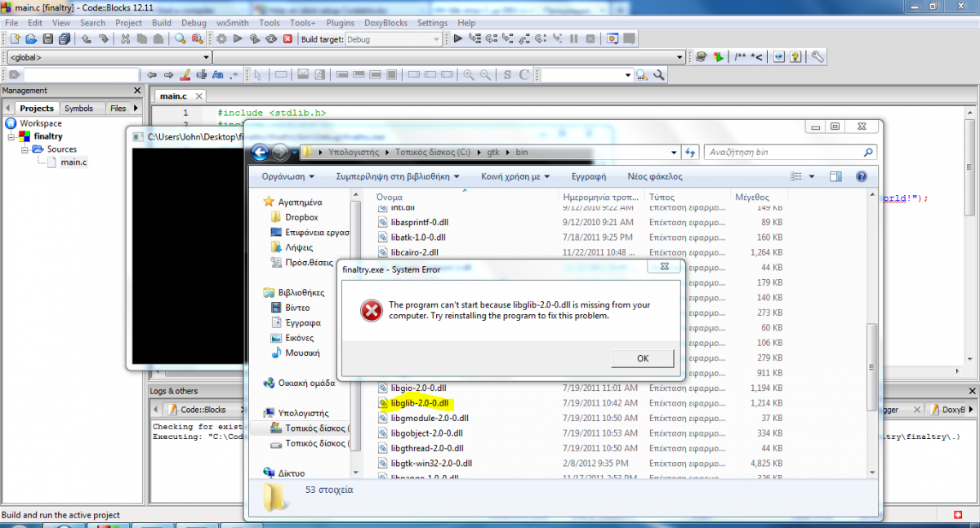Screen dimensions: 980x528
Task: Open the Settings menu
Action: click(x=433, y=23)
